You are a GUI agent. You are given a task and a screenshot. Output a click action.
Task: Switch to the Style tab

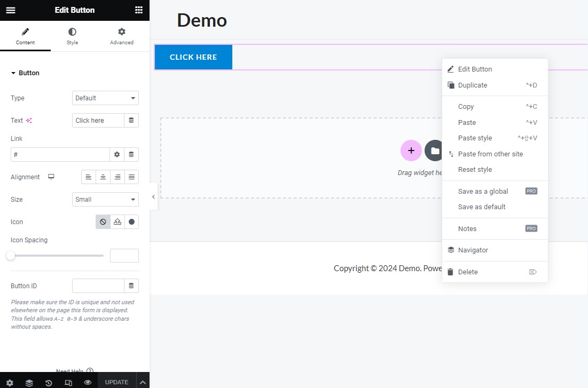(73, 36)
